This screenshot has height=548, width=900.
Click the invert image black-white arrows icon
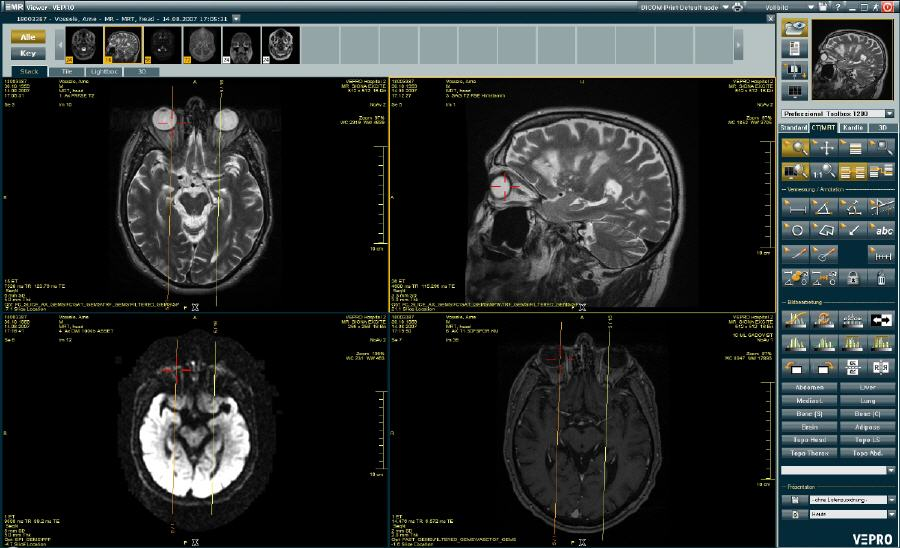pos(882,320)
